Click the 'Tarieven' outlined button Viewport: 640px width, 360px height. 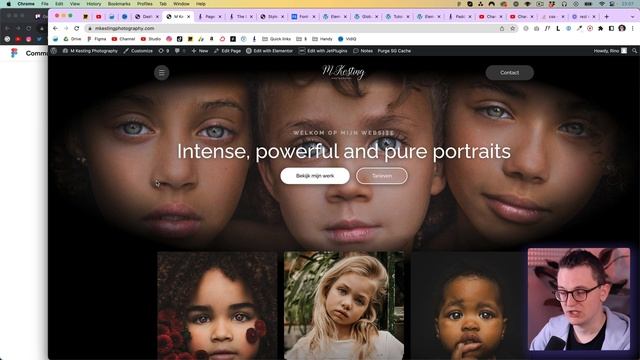coord(382,176)
